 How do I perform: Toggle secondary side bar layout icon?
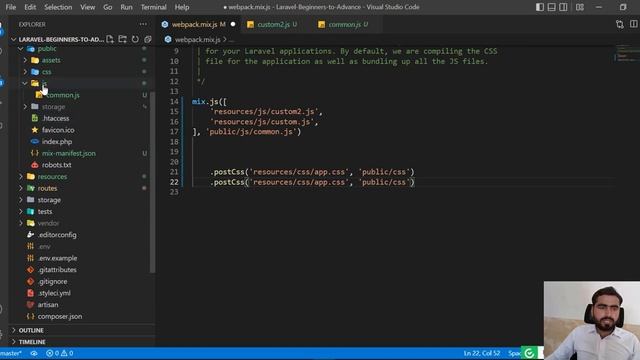(x=563, y=7)
